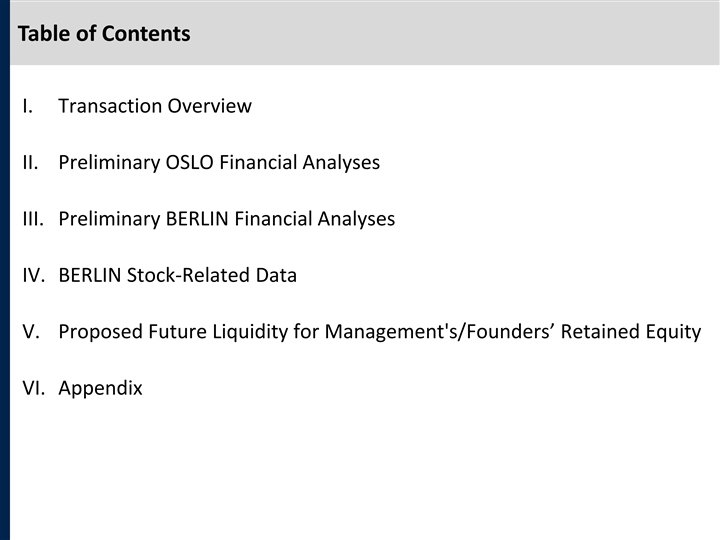Select the BERLIN Stock-Related Data entry

pos(178,275)
